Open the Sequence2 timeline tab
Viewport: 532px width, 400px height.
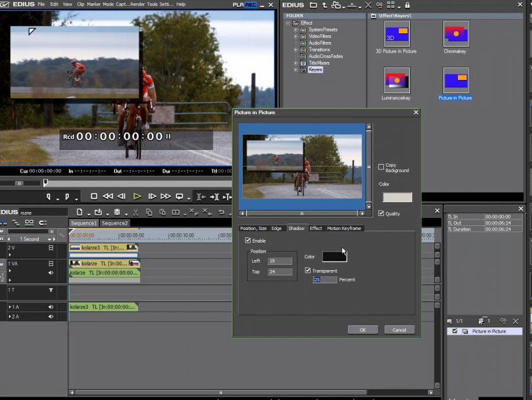pos(114,223)
